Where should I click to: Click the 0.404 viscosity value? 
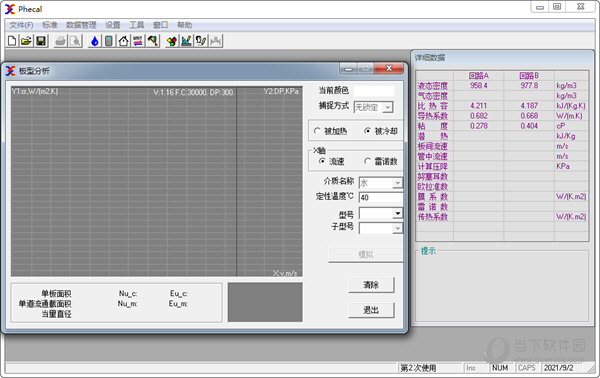click(529, 126)
